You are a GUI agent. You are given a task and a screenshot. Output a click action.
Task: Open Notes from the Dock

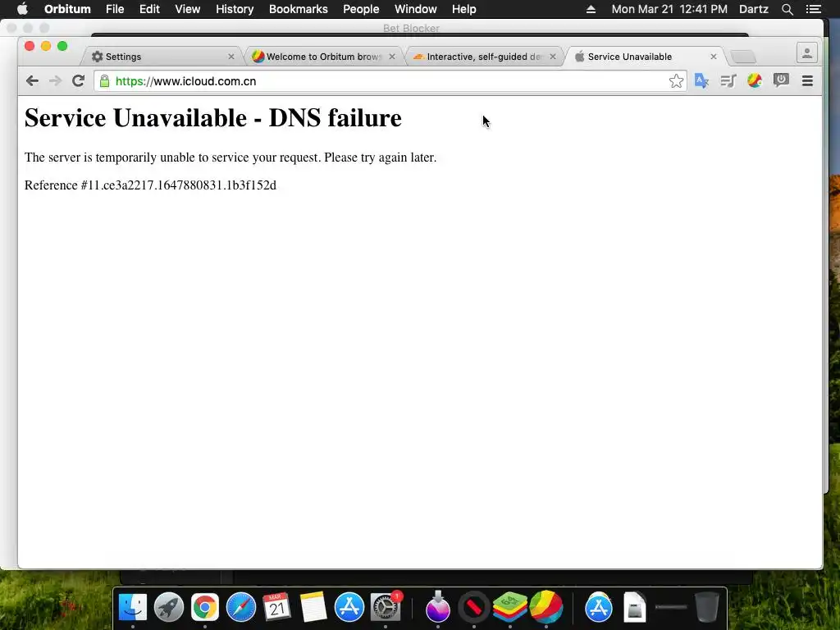tap(313, 608)
